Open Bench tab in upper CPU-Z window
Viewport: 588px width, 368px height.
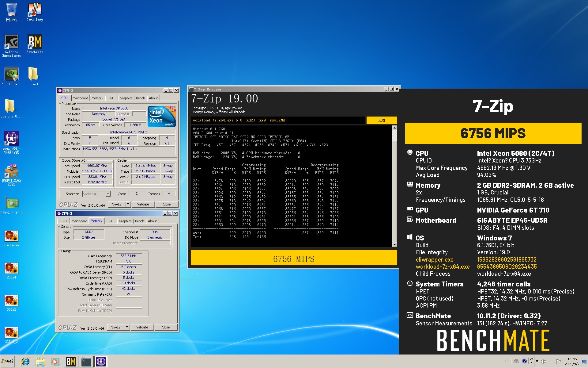pos(141,98)
